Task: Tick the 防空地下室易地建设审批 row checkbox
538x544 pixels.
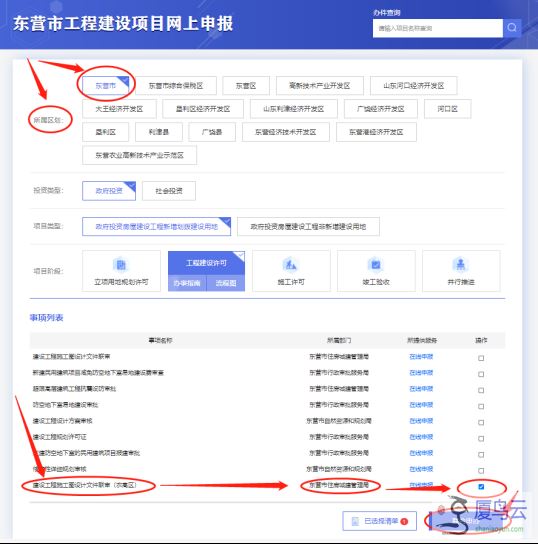Action: tap(481, 406)
